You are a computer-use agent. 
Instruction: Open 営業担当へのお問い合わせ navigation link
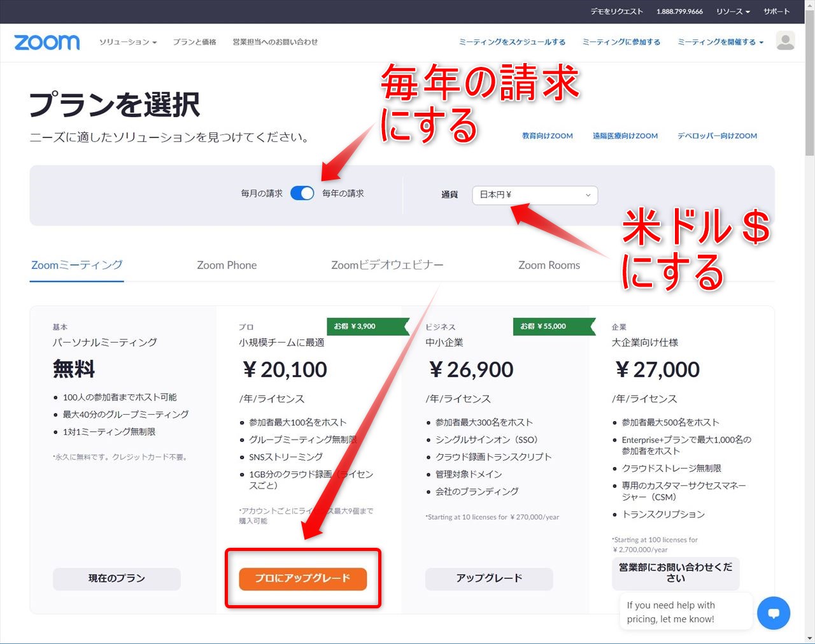click(275, 42)
